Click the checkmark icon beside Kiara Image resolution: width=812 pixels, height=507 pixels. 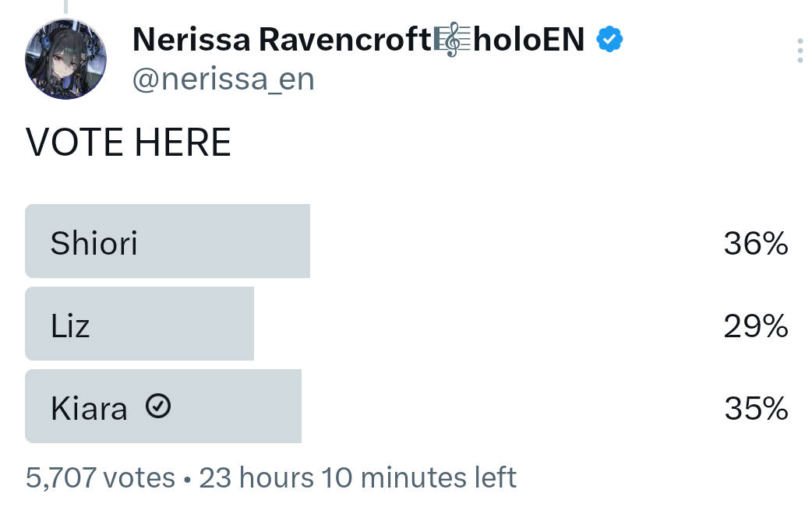click(158, 406)
